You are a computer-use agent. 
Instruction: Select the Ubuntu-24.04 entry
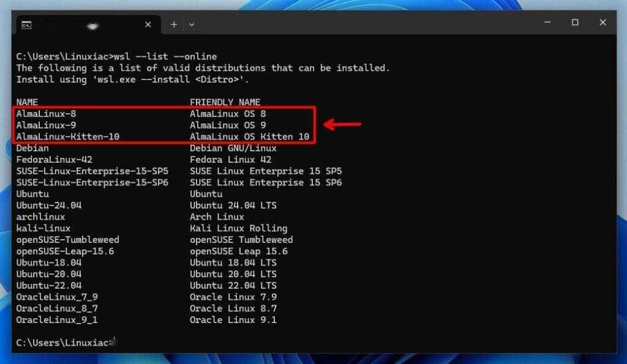pos(49,206)
